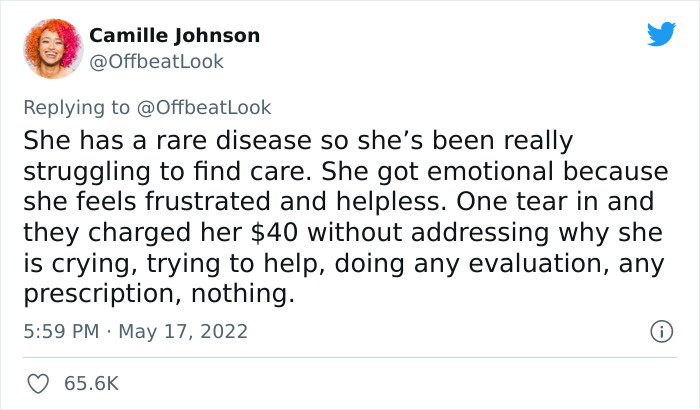
Task: Click the "$40" amount in the tweet
Action: point(274,232)
